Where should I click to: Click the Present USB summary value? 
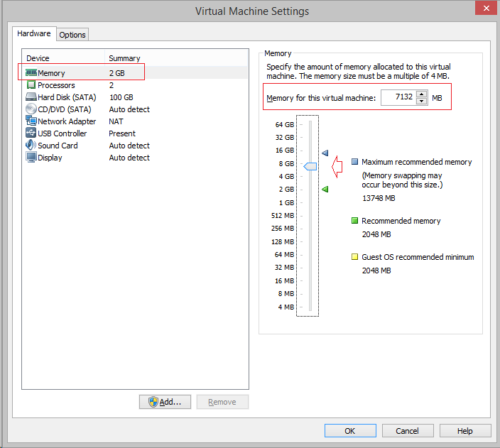(x=122, y=133)
